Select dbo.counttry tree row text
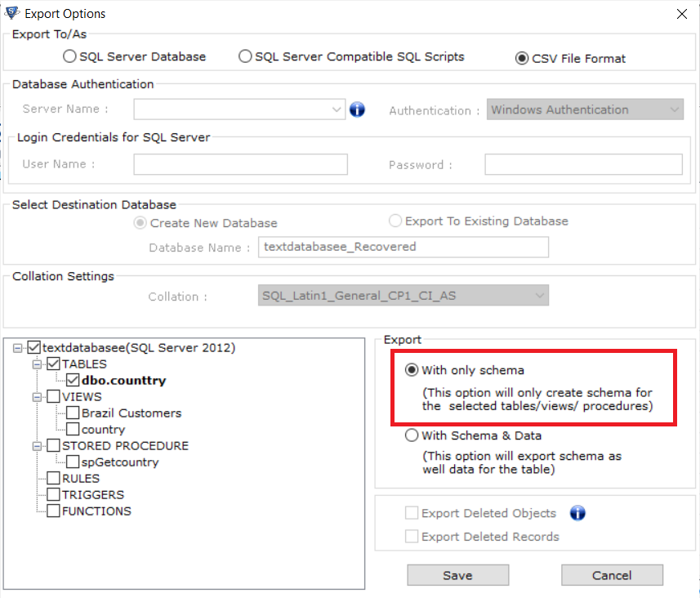 pyautogui.click(x=123, y=381)
